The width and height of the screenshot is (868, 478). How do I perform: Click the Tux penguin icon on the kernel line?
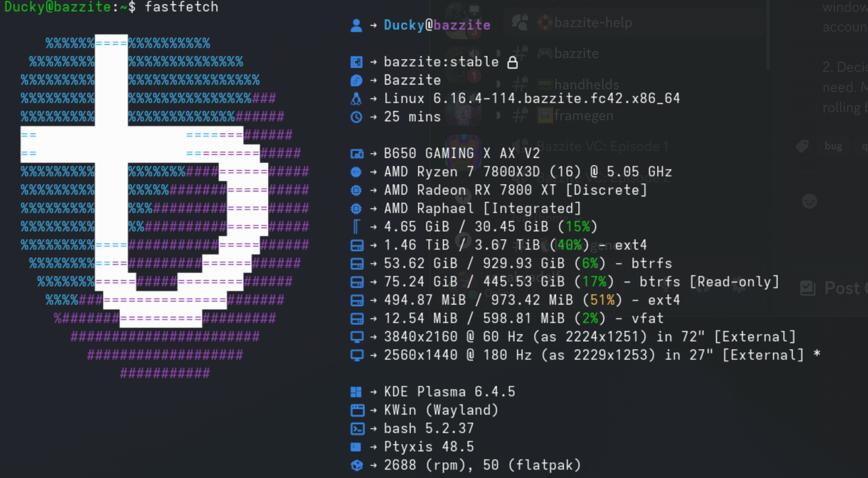coord(356,99)
